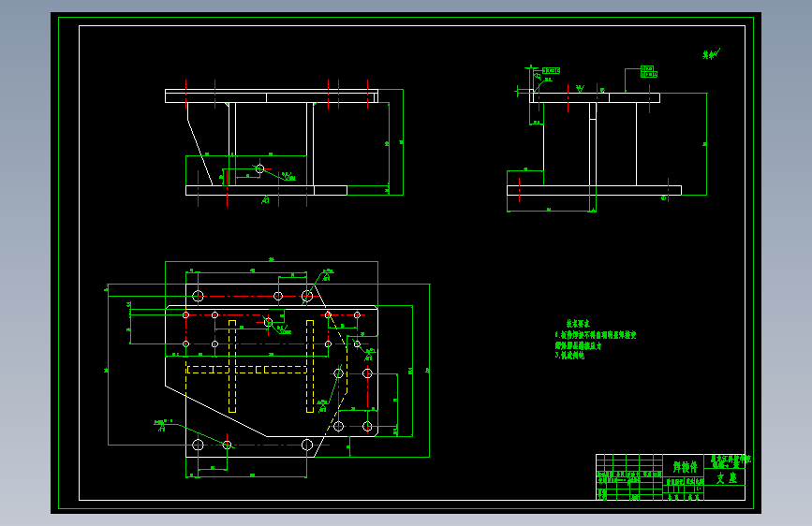Pick the left vertical yellow dashed slot in plan view

tap(232, 366)
